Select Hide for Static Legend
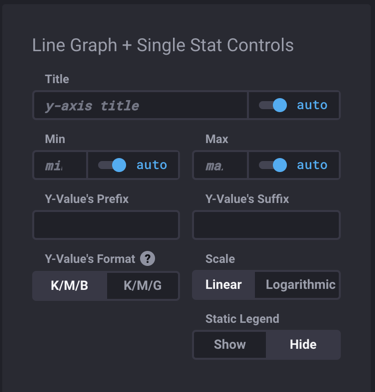Image resolution: width=375 pixels, height=392 pixels. (303, 345)
